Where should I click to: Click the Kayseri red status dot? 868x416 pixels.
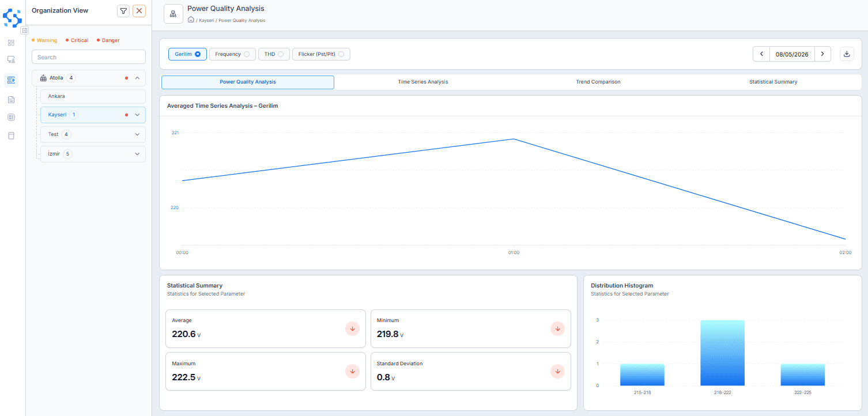tap(126, 115)
